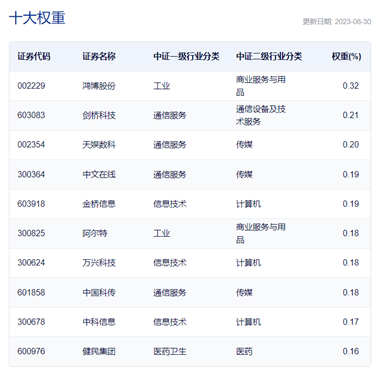Click 商业服务与用品 in the 300825 row
The image size is (380, 381).
pyautogui.click(x=261, y=233)
